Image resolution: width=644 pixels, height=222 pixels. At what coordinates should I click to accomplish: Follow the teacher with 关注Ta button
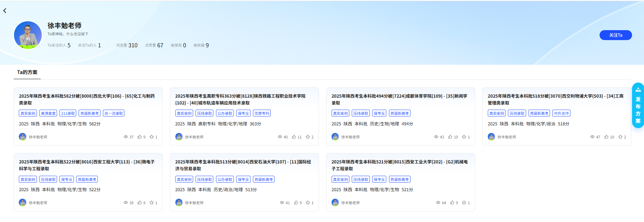[x=616, y=35]
